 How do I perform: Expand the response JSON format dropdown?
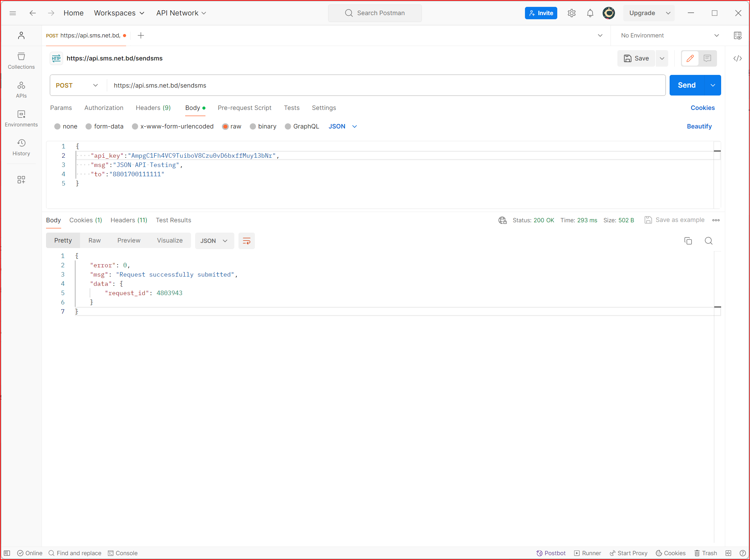[214, 241]
